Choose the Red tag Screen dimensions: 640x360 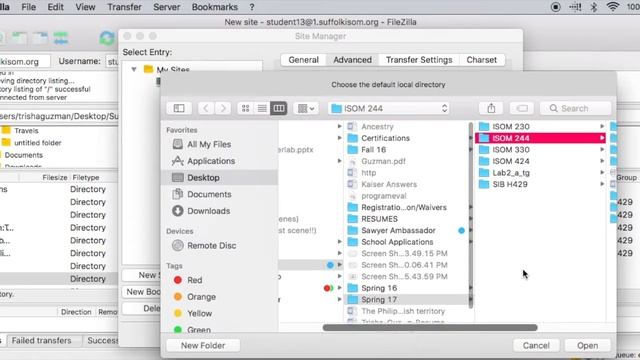(x=194, y=280)
